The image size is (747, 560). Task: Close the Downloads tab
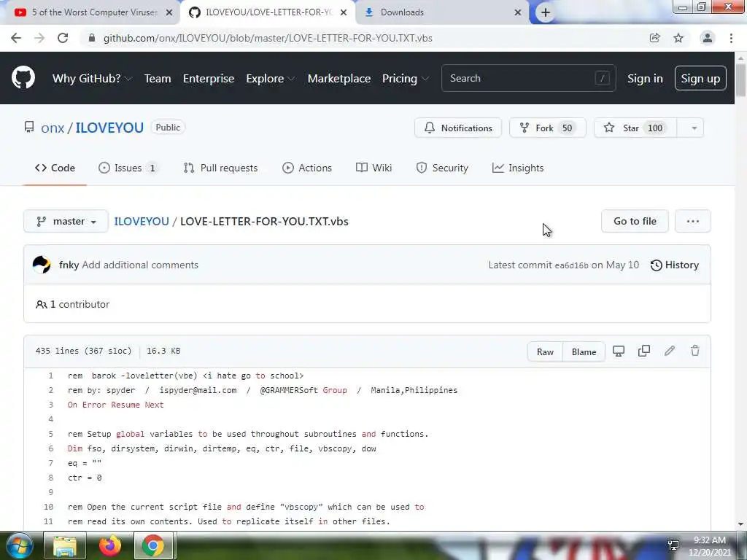pyautogui.click(x=518, y=12)
